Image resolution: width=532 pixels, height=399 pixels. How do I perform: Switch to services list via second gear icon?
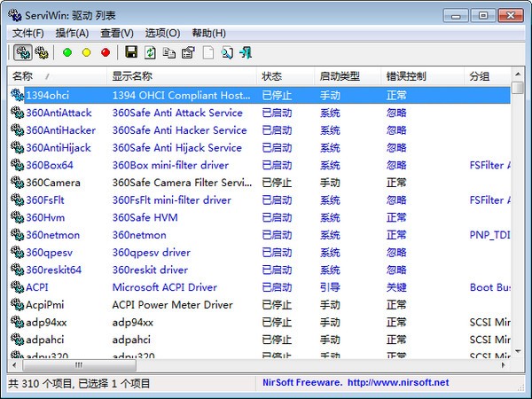tap(42, 52)
